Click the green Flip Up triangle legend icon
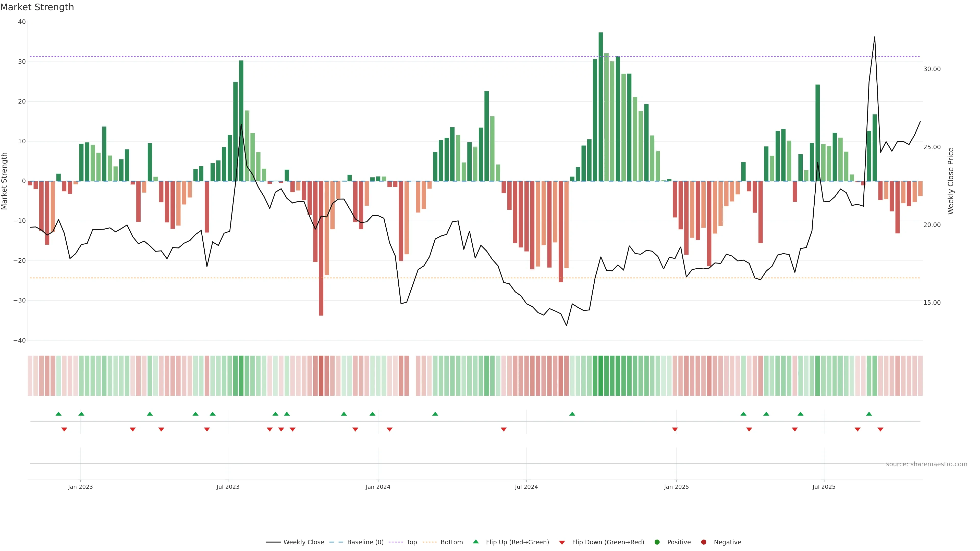Image resolution: width=980 pixels, height=551 pixels. tap(475, 542)
